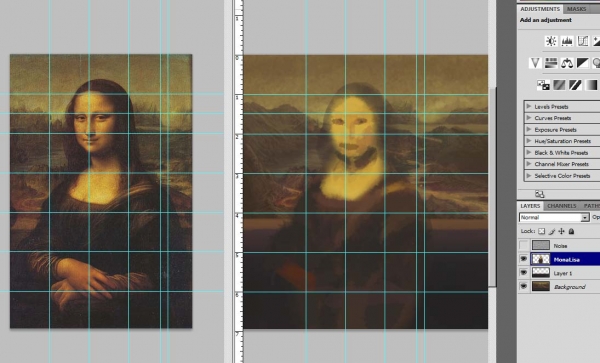The image size is (600, 363).
Task: Add a Threshold adjustment
Action: click(x=575, y=85)
